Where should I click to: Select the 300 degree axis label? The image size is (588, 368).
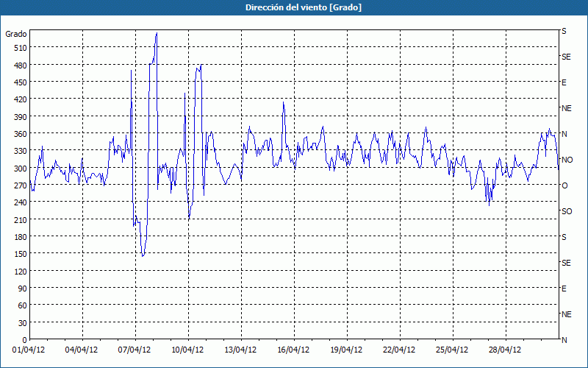point(21,169)
